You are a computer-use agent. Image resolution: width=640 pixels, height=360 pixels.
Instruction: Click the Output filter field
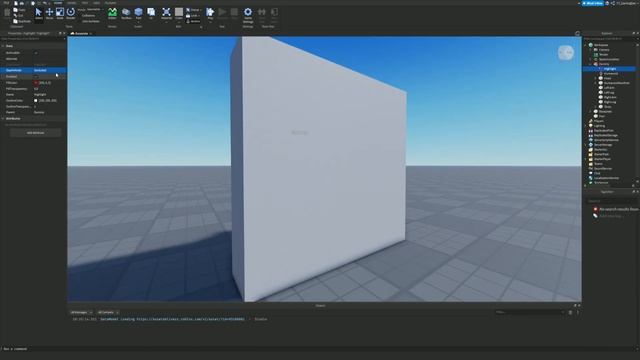[x=529, y=312]
